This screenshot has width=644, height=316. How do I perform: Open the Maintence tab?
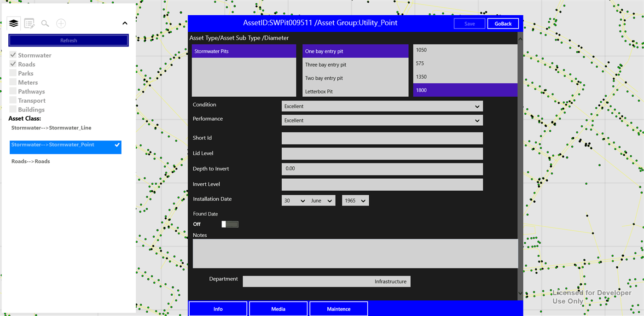pyautogui.click(x=338, y=309)
